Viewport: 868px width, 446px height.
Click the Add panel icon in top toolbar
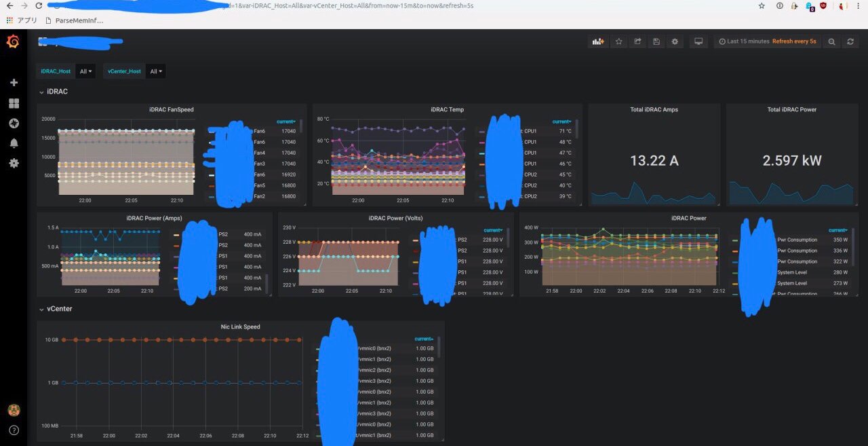click(x=597, y=41)
